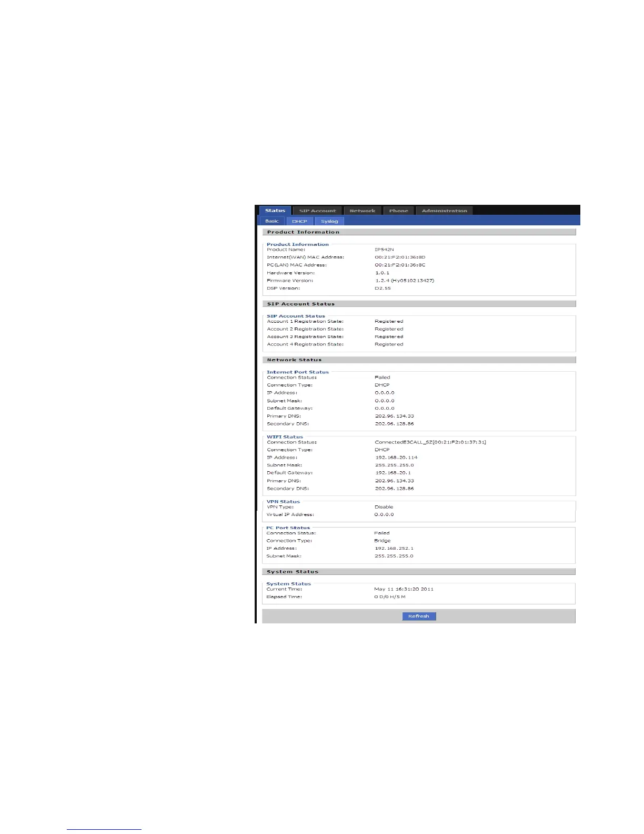Select the Basic sub-tab
644x834 pixels.
pyautogui.click(x=271, y=221)
